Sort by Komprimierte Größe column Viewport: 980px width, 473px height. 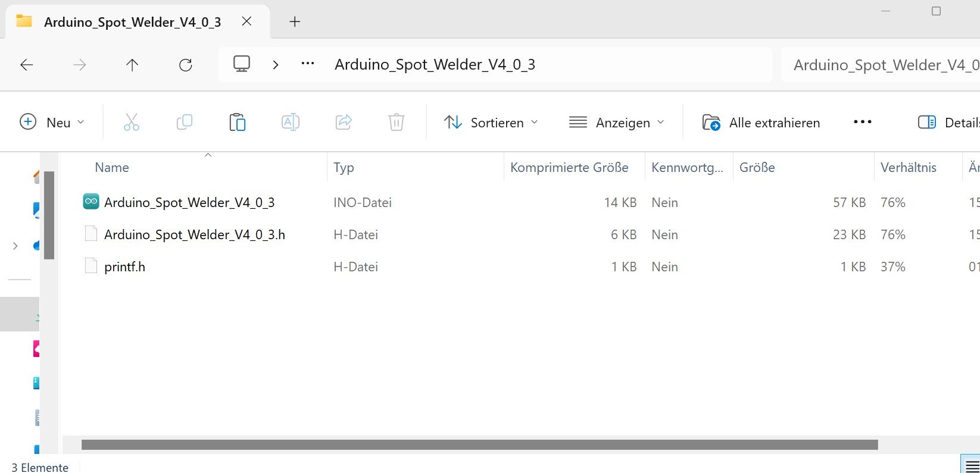coord(569,168)
